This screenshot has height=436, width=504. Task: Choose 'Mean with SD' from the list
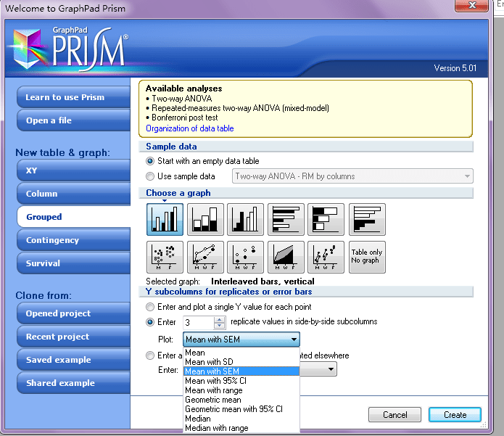tap(211, 362)
